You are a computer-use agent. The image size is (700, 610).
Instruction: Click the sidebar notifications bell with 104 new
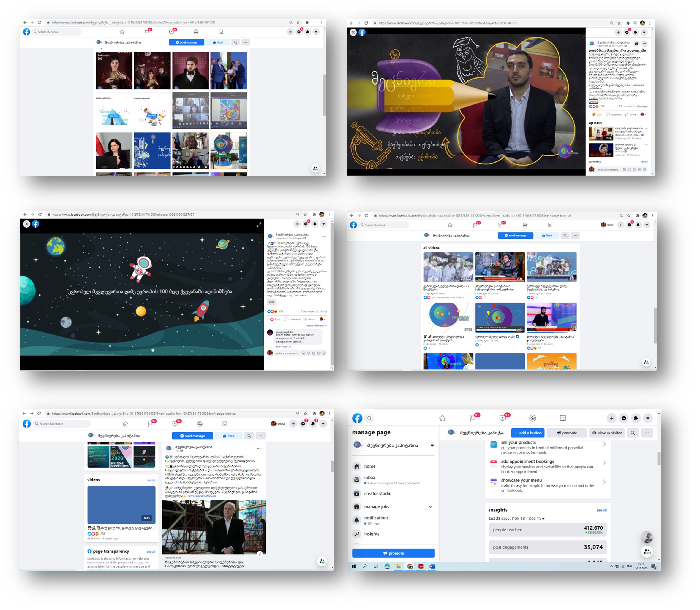tap(356, 520)
